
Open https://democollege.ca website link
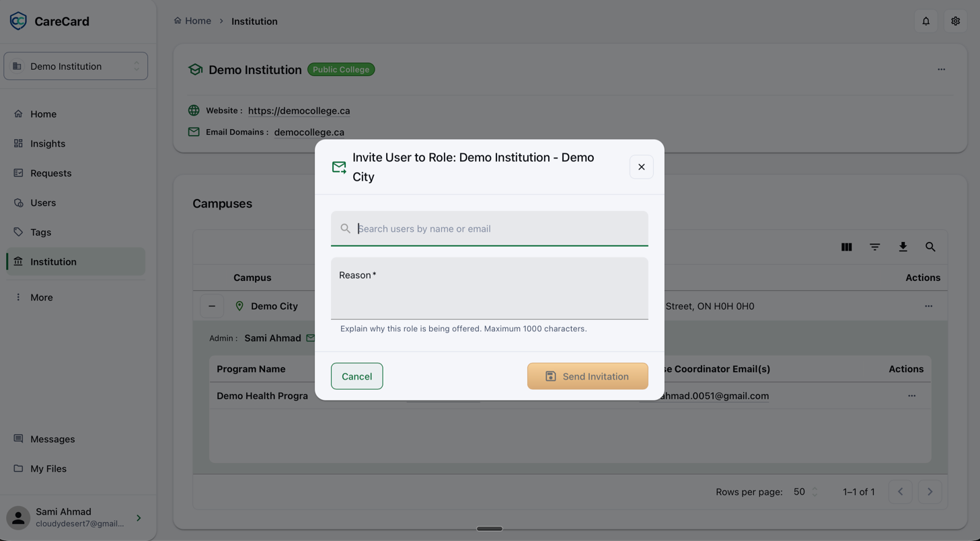pos(299,110)
